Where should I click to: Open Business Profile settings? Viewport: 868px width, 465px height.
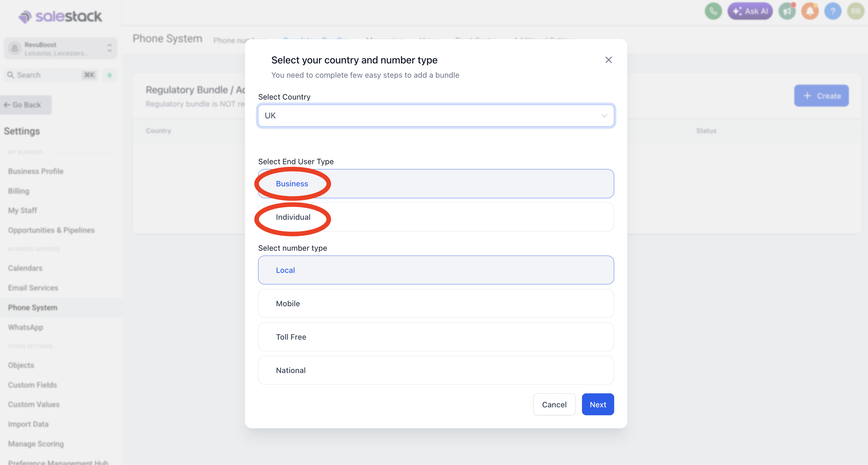(x=36, y=171)
